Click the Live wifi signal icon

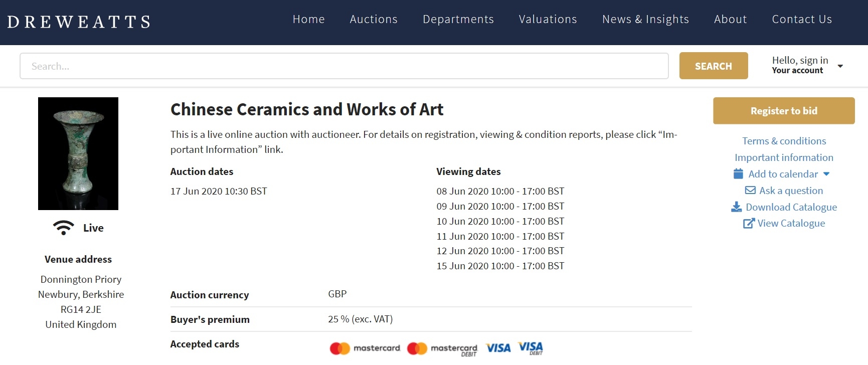point(64,228)
